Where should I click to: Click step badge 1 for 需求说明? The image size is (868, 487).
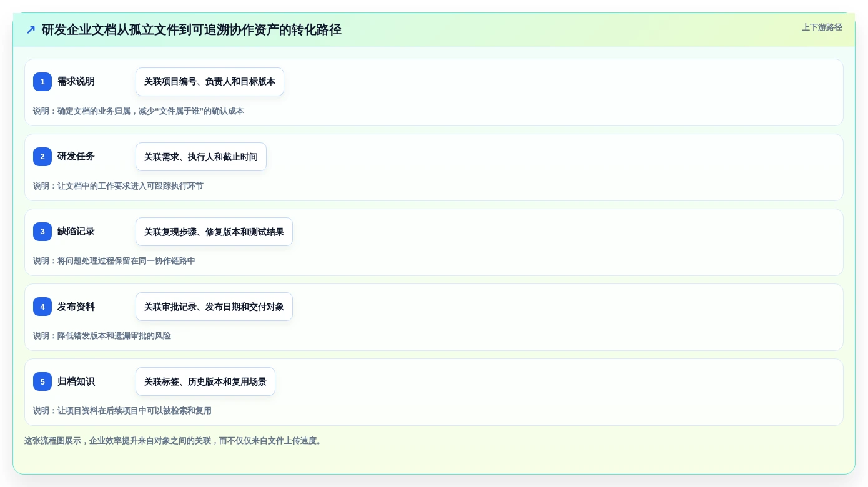tap(42, 82)
